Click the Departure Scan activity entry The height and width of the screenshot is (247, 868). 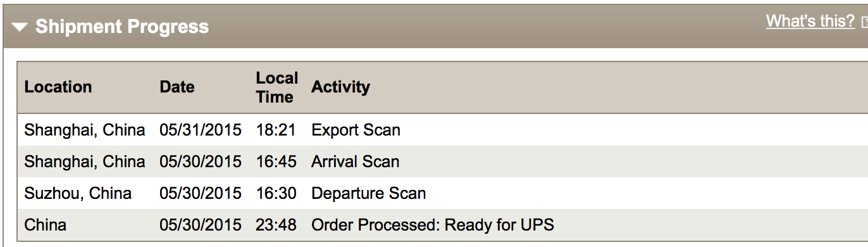pos(369,193)
